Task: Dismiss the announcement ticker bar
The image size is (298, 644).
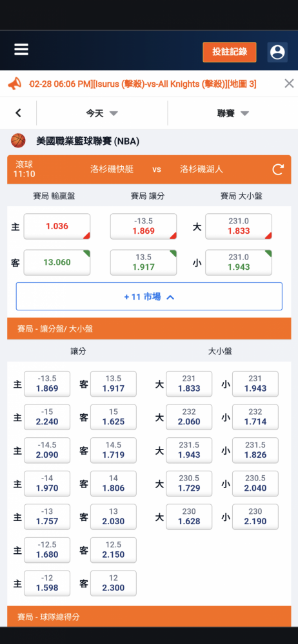Action: click(x=289, y=84)
